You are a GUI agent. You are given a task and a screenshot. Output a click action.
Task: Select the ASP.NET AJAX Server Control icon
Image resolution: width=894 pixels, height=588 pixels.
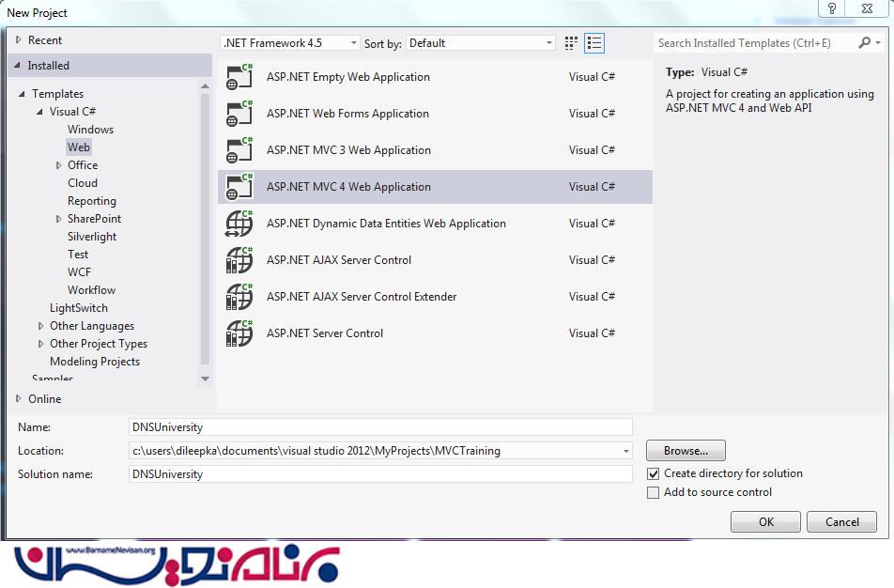click(239, 261)
